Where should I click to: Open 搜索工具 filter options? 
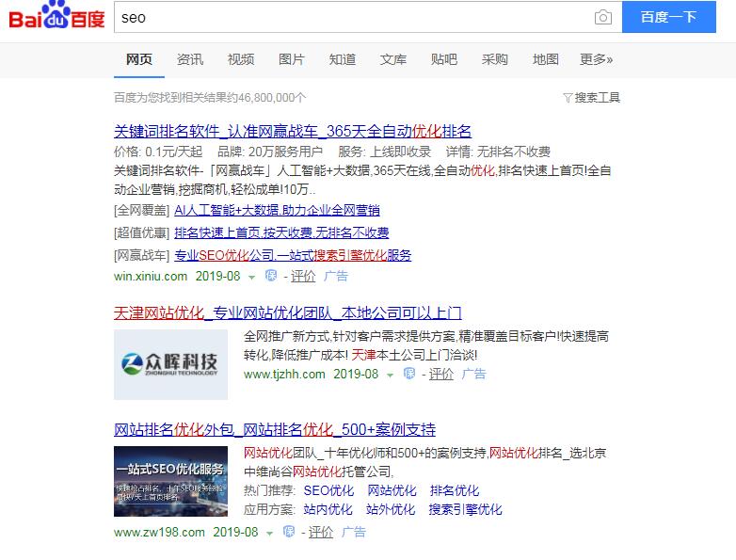pos(597,98)
